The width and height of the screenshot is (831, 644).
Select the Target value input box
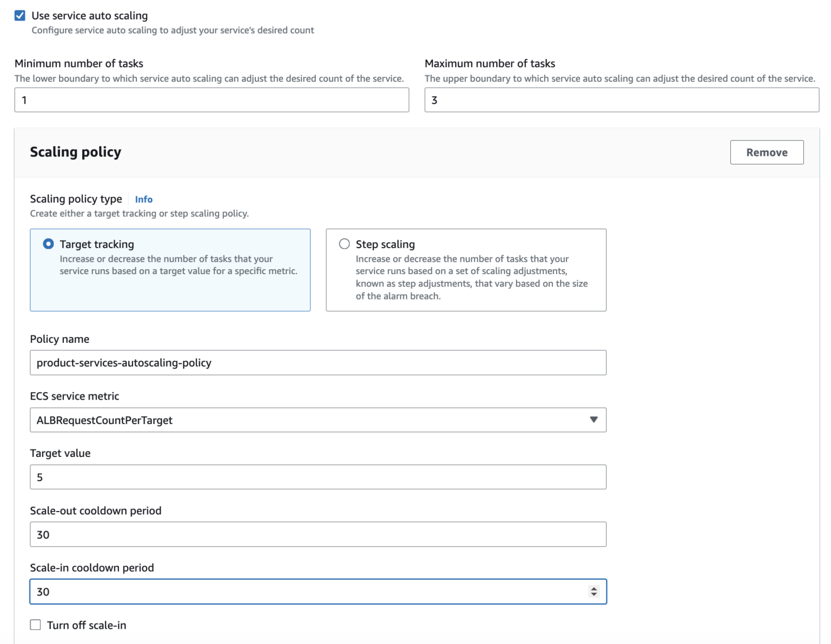[318, 476]
